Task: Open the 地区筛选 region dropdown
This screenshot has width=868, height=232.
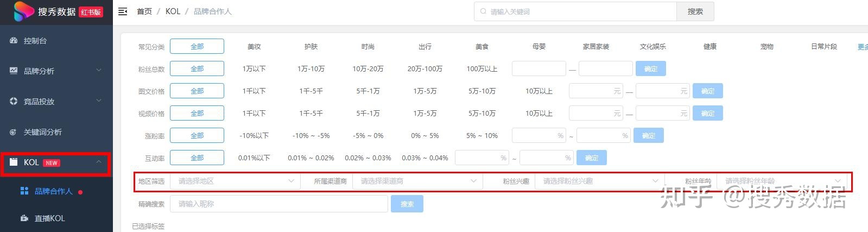Action: pyautogui.click(x=235, y=181)
